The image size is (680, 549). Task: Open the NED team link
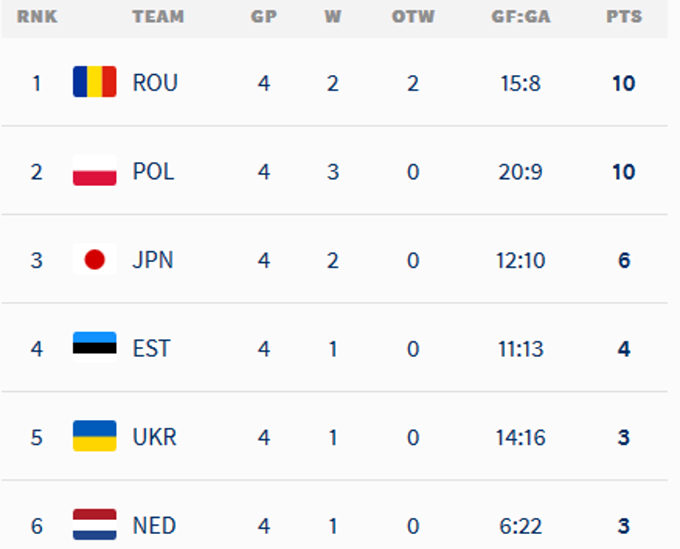pos(154,525)
